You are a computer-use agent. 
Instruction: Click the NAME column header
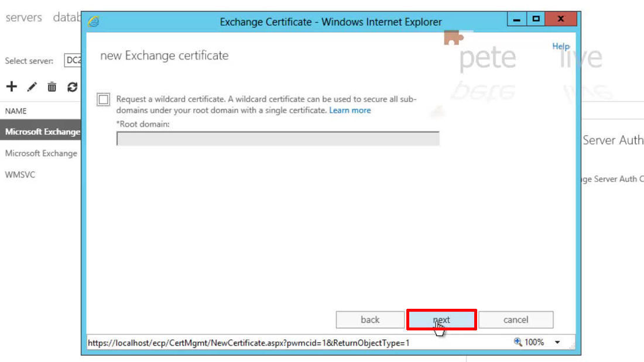pyautogui.click(x=16, y=111)
